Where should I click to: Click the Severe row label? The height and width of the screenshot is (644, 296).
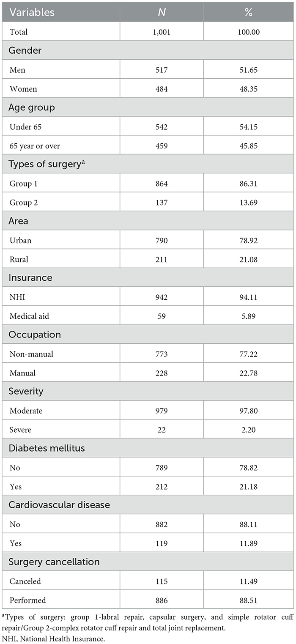pos(19,430)
